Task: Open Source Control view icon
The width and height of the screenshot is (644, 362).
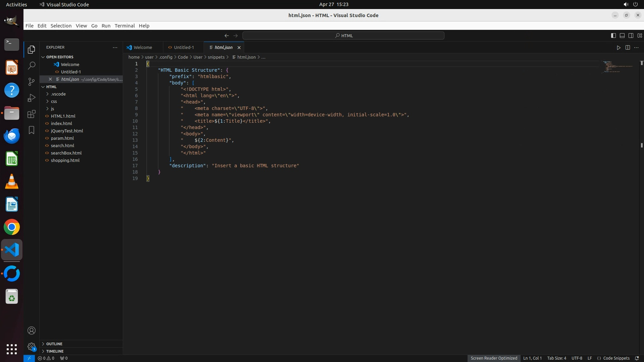Action: click(x=32, y=82)
